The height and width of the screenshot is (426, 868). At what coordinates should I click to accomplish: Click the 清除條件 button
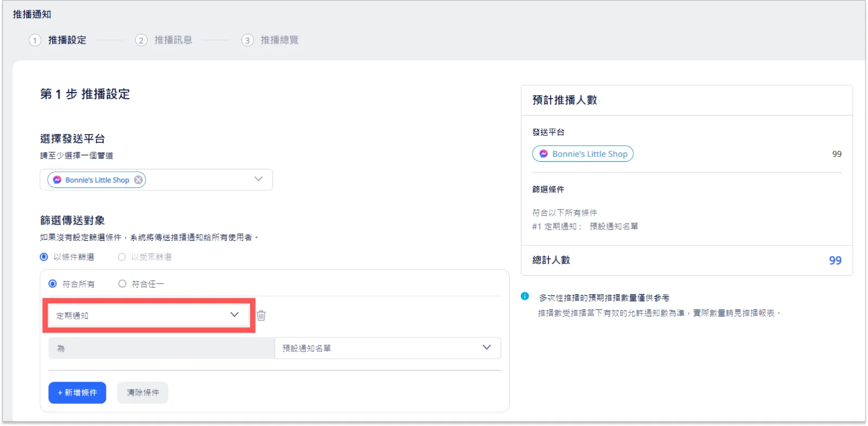pos(143,392)
